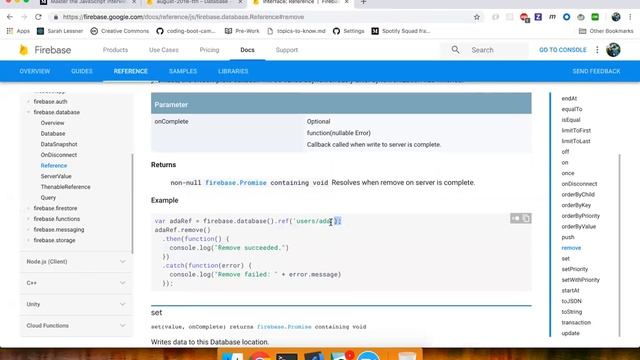Click the Firebase logo

(x=45, y=50)
